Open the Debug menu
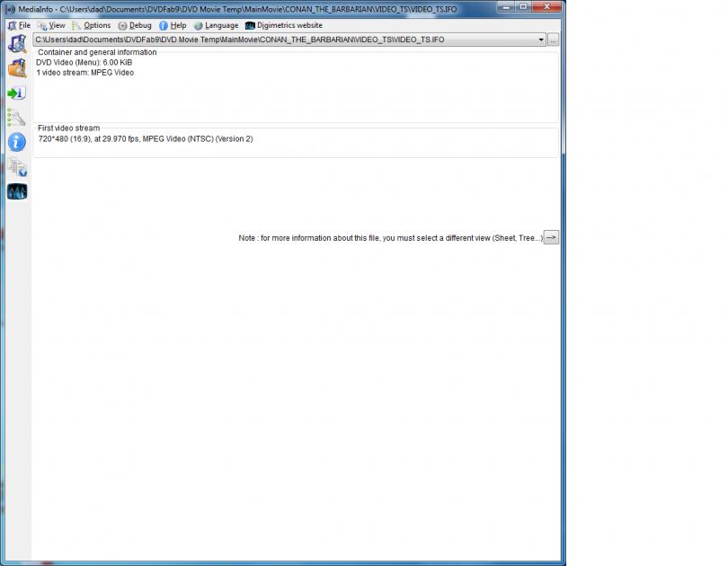 click(135, 25)
